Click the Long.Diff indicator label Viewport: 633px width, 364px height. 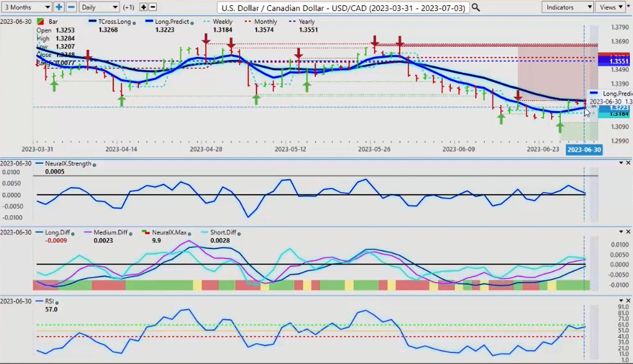tap(57, 232)
